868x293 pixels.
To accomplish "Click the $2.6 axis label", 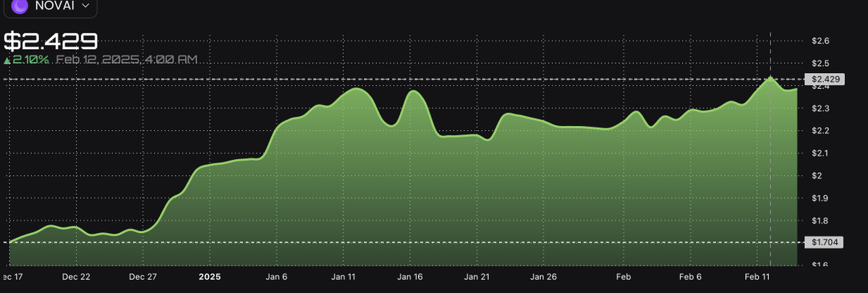I will pos(820,41).
